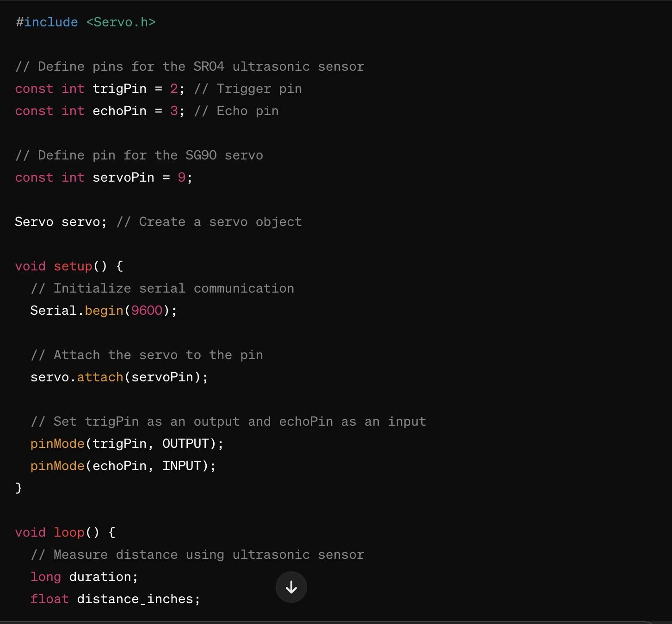Click the 'float distance_inches;' line
Image resolution: width=672 pixels, height=624 pixels.
point(115,599)
